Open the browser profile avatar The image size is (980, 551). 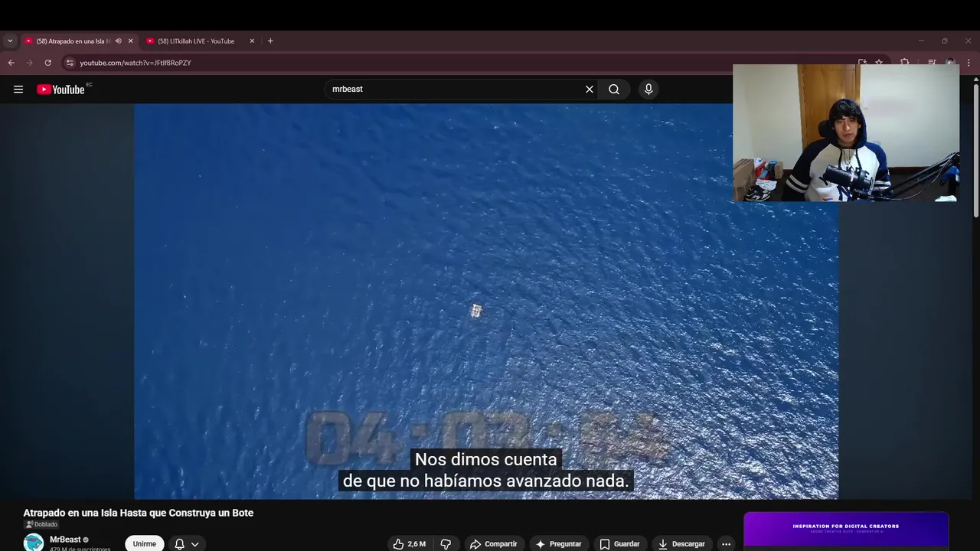(x=950, y=63)
